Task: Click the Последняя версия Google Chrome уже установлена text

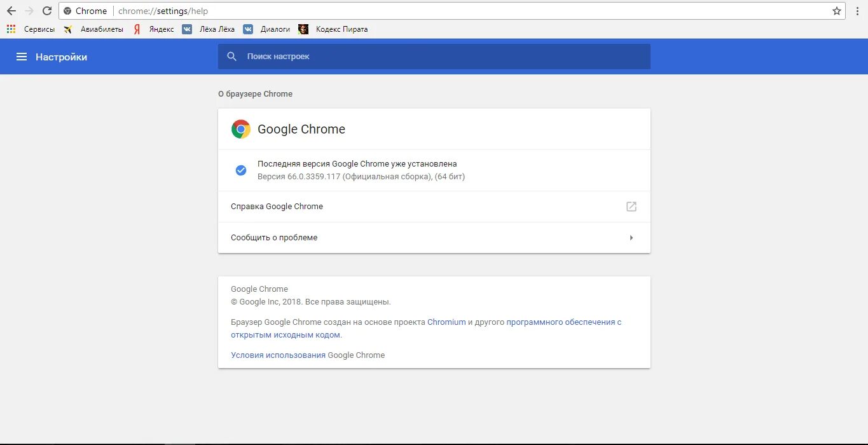Action: pyautogui.click(x=357, y=164)
